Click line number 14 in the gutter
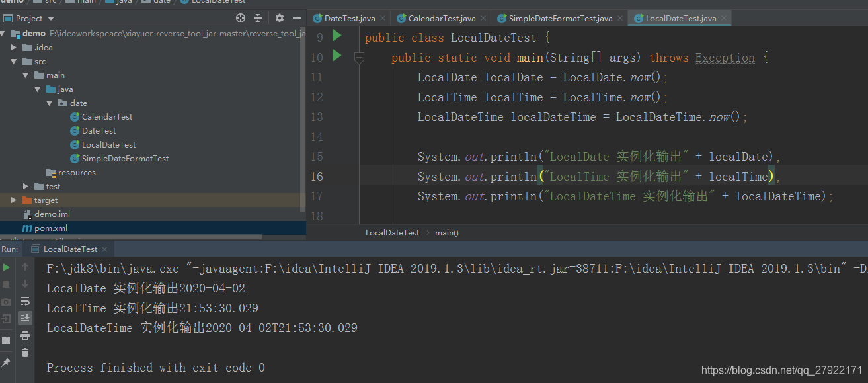 pos(316,137)
